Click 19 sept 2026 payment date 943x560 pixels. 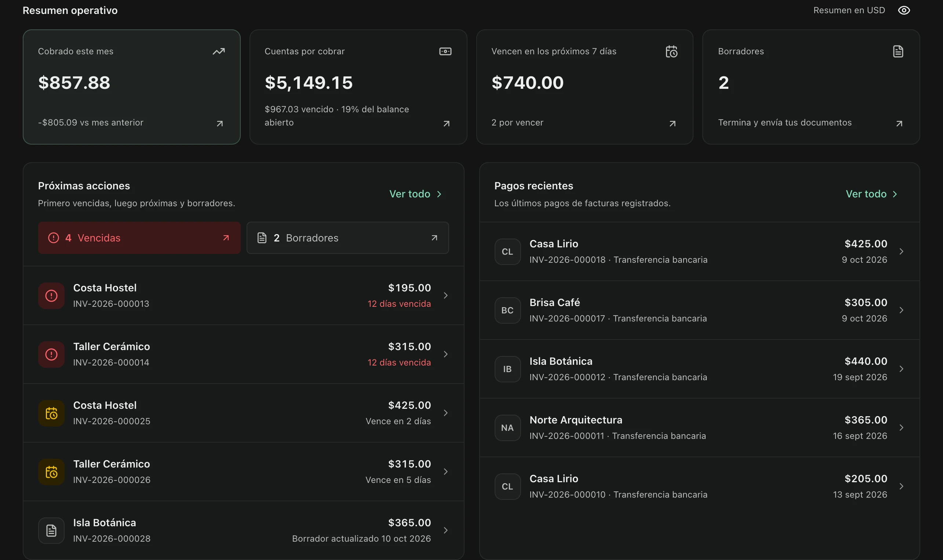(x=860, y=377)
